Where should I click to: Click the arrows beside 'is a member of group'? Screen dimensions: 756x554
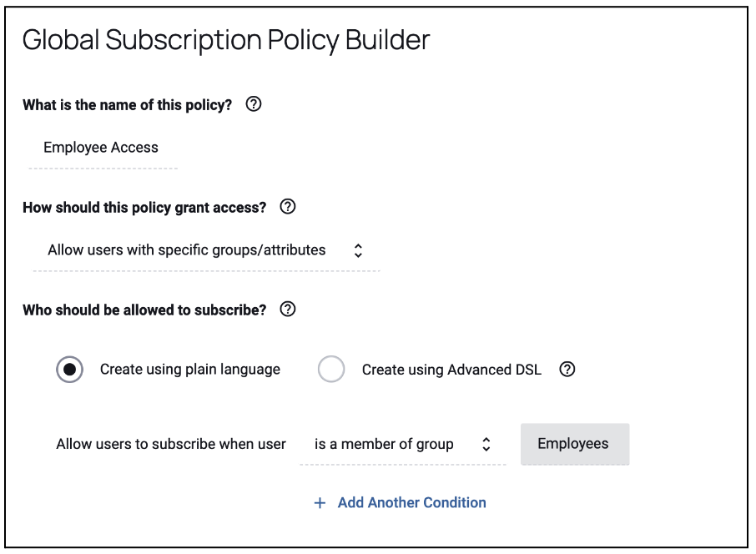pos(486,445)
